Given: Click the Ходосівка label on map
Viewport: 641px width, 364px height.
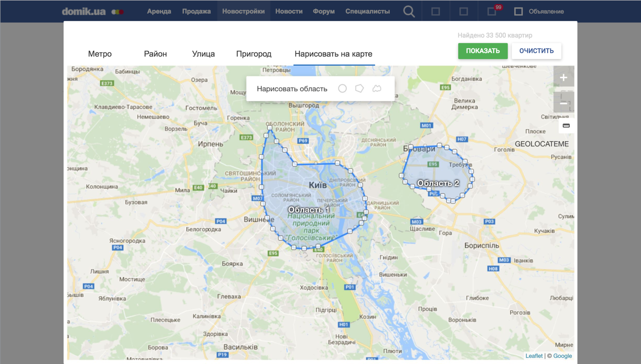Looking at the screenshot, I should pos(314,287).
